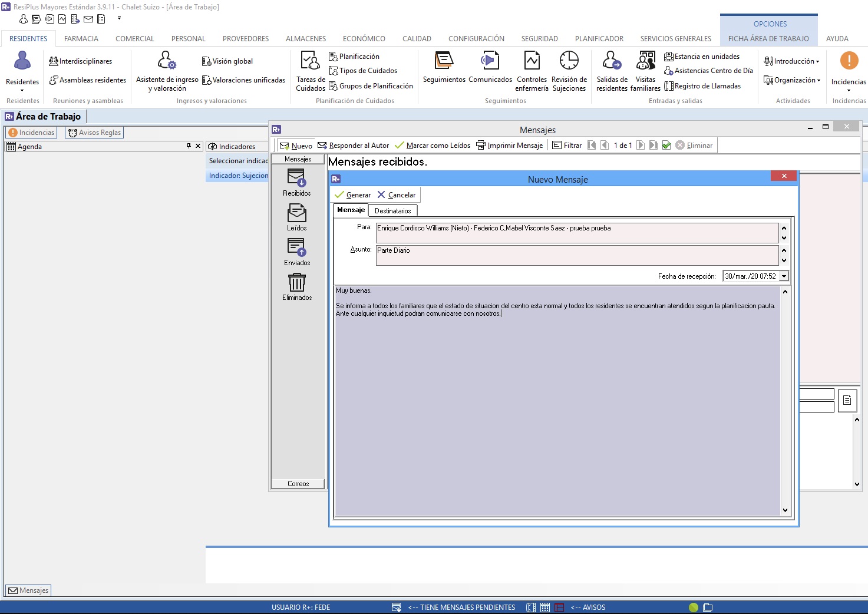This screenshot has width=868, height=614.
Task: Open the Filtrar option in Mensajes
Action: [567, 146]
